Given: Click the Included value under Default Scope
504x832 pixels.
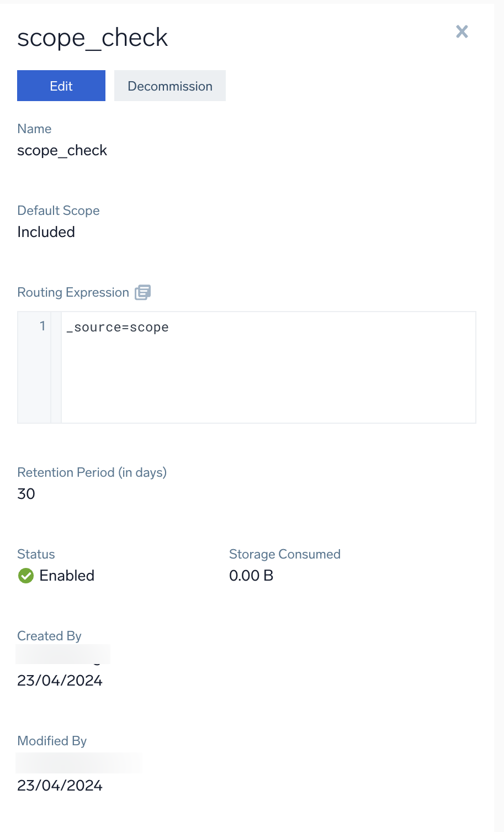Looking at the screenshot, I should (46, 232).
